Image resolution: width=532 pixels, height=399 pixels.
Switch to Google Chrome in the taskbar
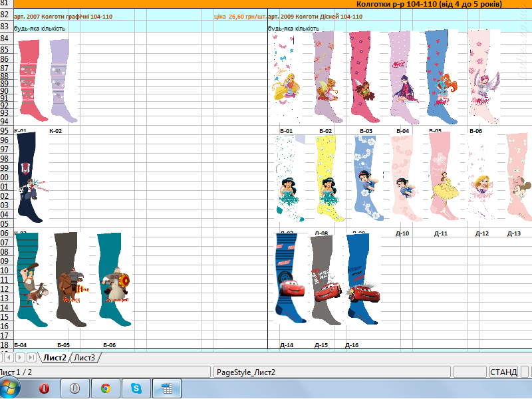(106, 388)
